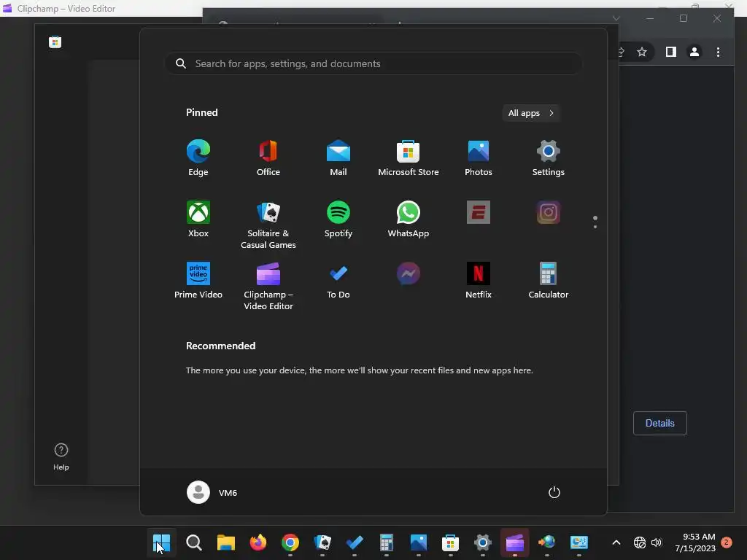Open the clock and calendar flyout
This screenshot has width=747, height=560.
tap(695, 542)
